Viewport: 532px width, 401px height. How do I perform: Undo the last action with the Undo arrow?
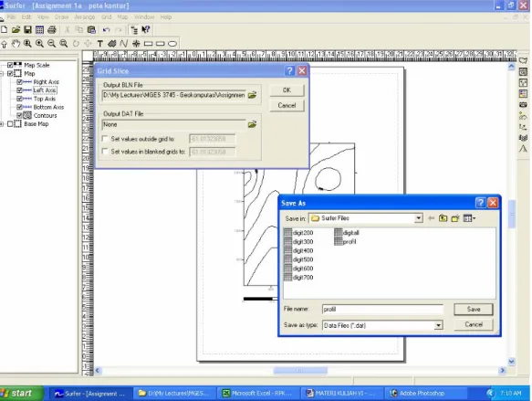(106, 29)
